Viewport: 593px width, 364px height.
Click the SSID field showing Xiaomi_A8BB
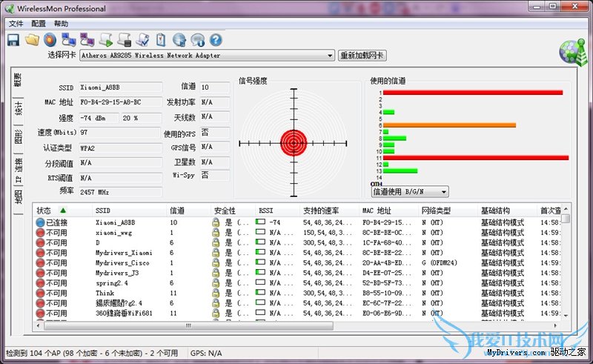(x=120, y=87)
